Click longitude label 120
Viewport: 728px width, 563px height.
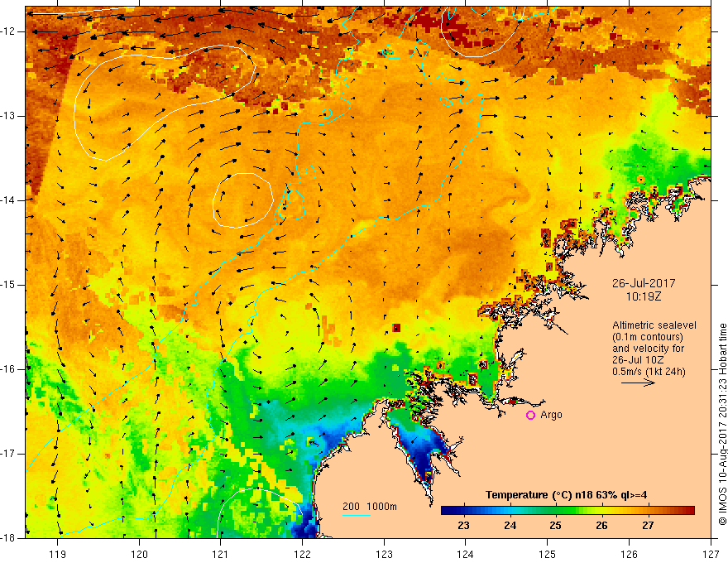139,554
